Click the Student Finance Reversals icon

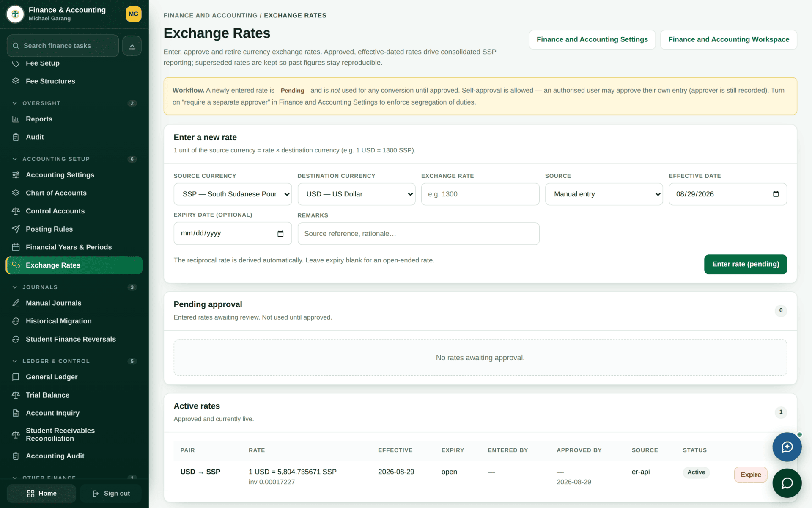point(16,339)
